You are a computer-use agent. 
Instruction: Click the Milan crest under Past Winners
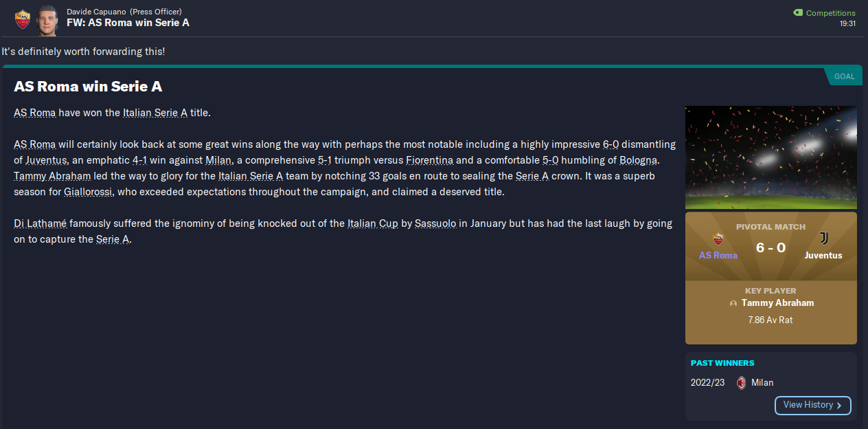pyautogui.click(x=741, y=383)
